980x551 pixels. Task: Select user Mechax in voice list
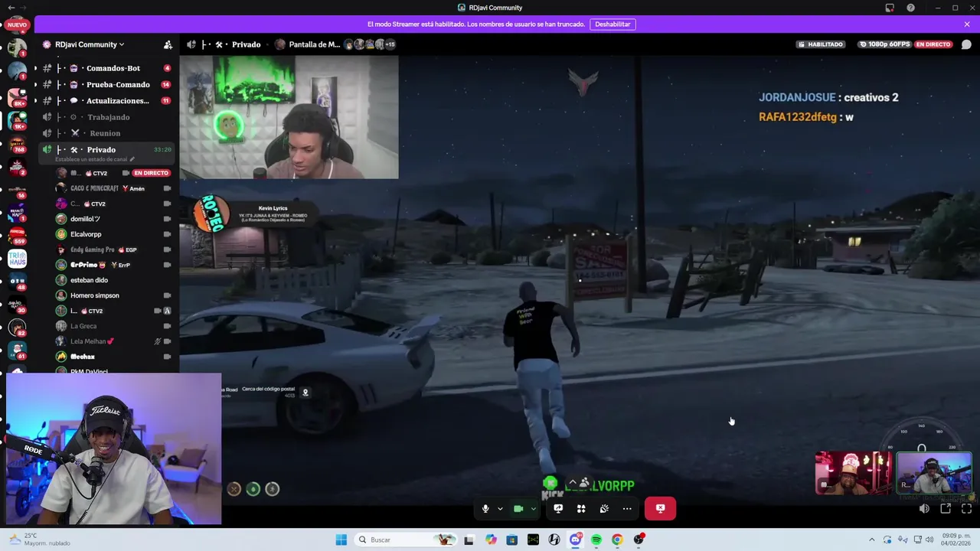click(113, 357)
